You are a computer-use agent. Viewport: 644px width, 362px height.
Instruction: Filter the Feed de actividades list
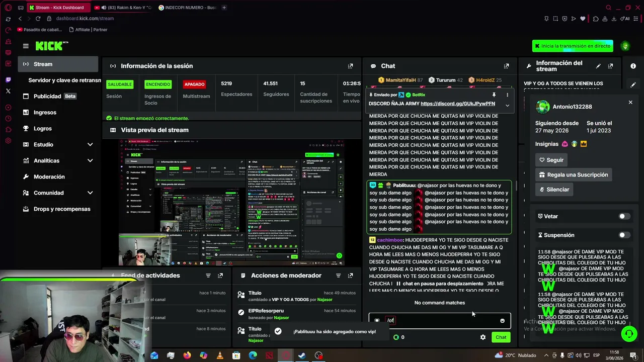click(x=208, y=276)
